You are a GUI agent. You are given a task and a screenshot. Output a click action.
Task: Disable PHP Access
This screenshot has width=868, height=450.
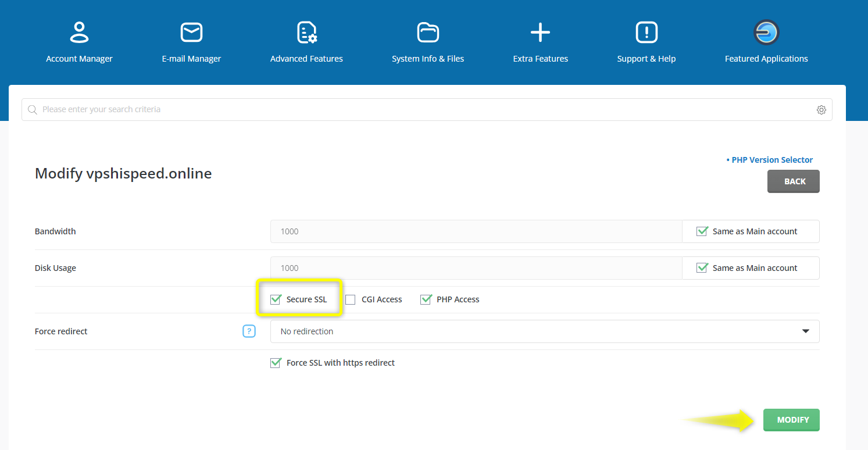tap(426, 299)
